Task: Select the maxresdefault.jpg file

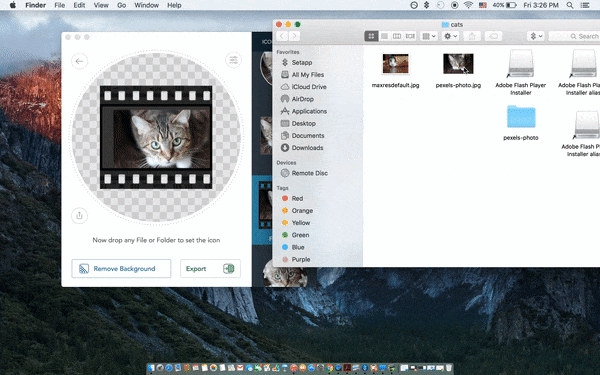Action: 395,64
